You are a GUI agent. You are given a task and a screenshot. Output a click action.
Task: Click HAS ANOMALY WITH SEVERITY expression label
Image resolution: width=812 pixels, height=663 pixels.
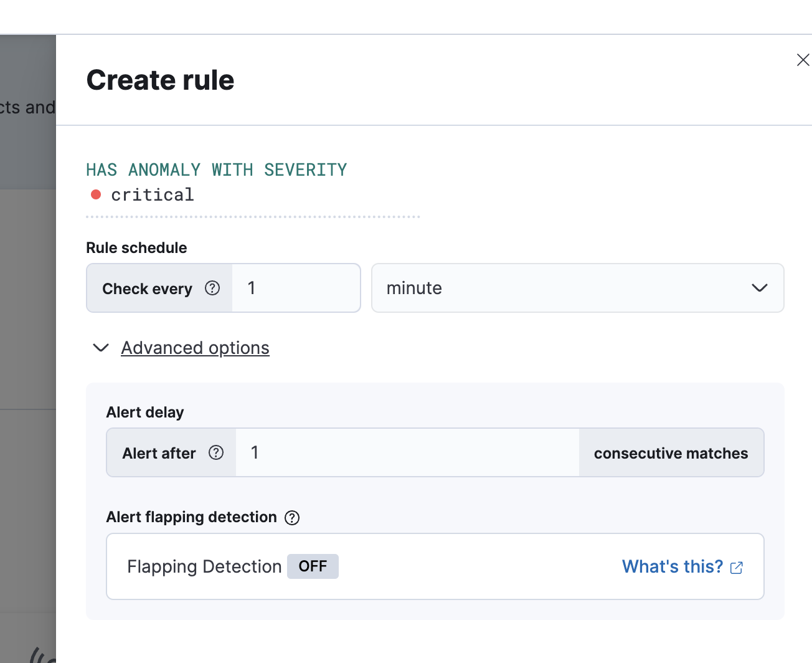217,169
